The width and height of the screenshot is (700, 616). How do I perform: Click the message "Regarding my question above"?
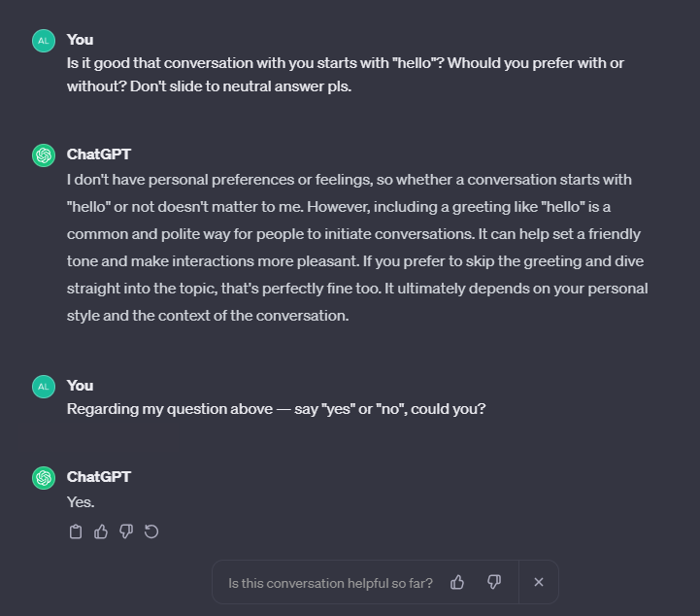pyautogui.click(x=276, y=409)
